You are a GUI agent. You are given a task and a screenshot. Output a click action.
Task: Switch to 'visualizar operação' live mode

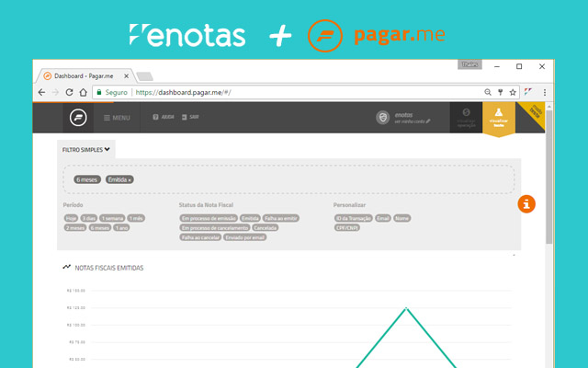[x=466, y=118]
